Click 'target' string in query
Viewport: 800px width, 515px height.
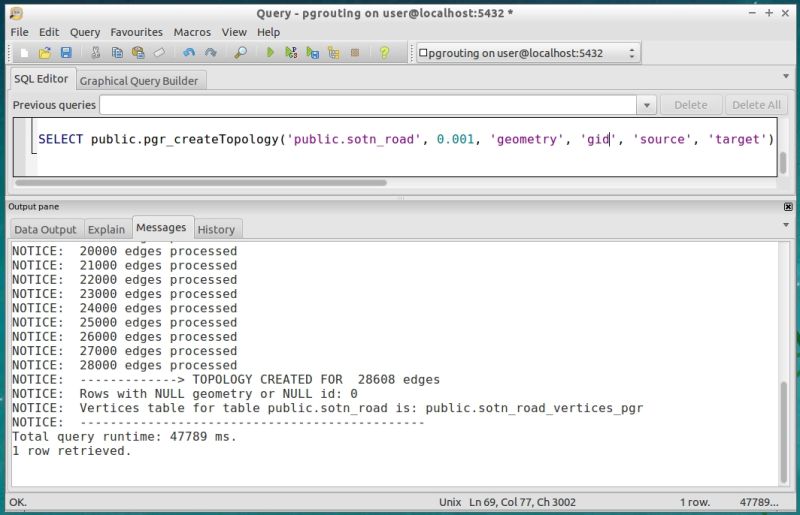pos(737,139)
